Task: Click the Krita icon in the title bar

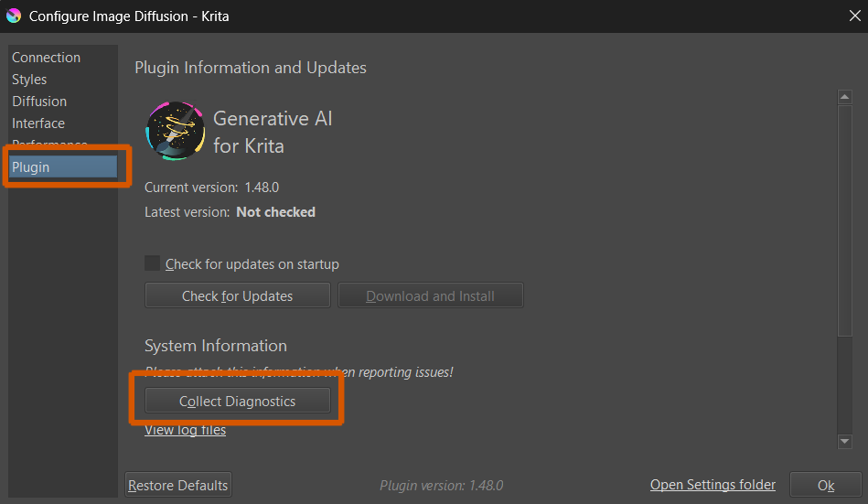Action: 14,16
